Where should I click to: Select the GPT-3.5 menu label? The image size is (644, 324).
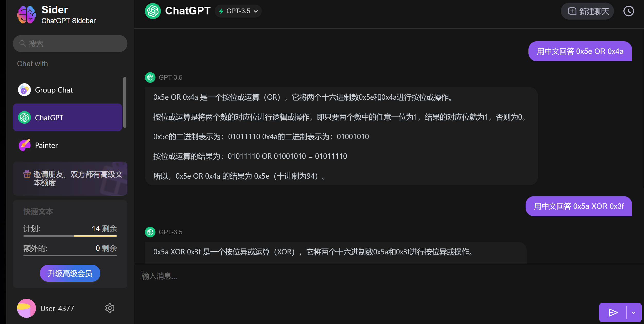point(239,11)
